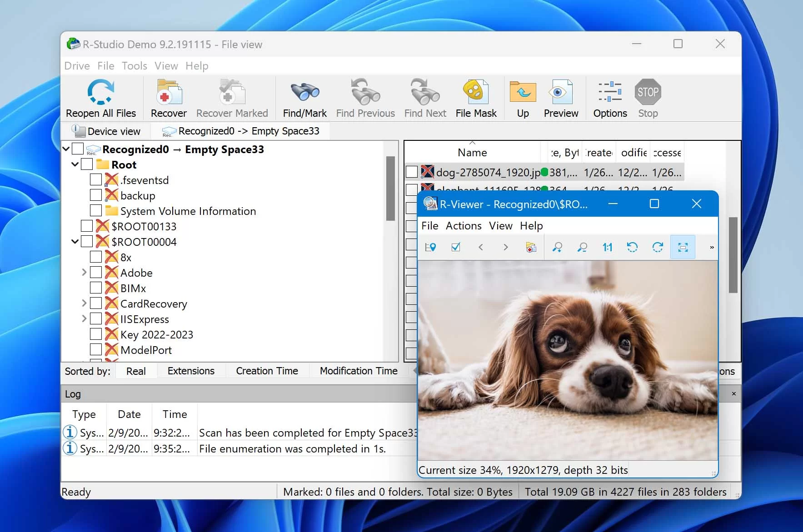The image size is (803, 532).
Task: Select the Recover tool in the toolbar
Action: coord(168,98)
